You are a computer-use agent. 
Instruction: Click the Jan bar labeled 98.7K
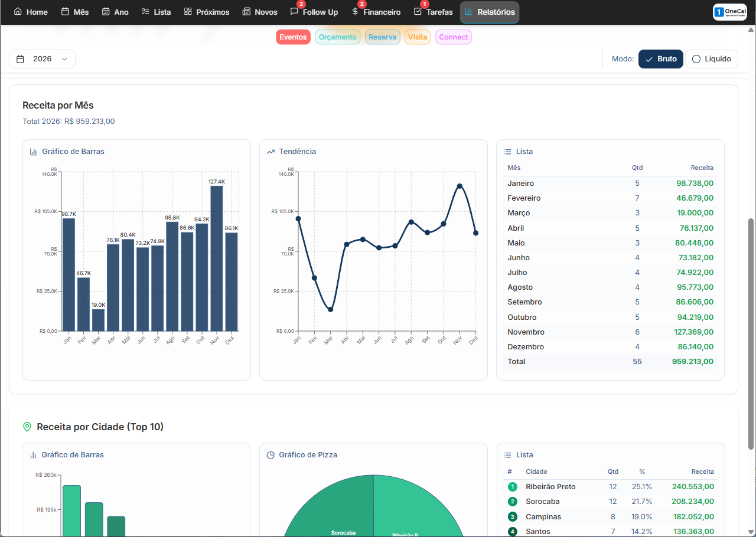tap(69, 274)
